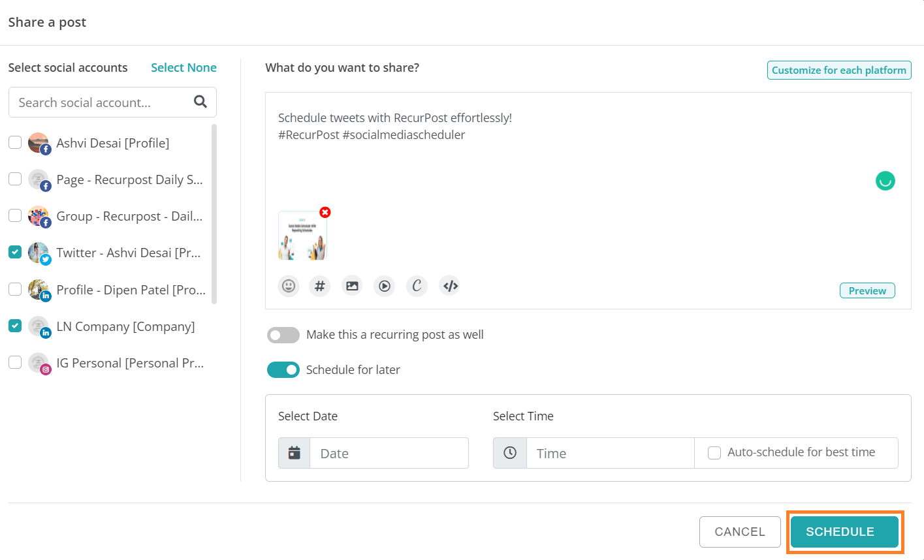Click the search magnifier in the account search bar
The width and height of the screenshot is (924, 560).
coord(201,102)
